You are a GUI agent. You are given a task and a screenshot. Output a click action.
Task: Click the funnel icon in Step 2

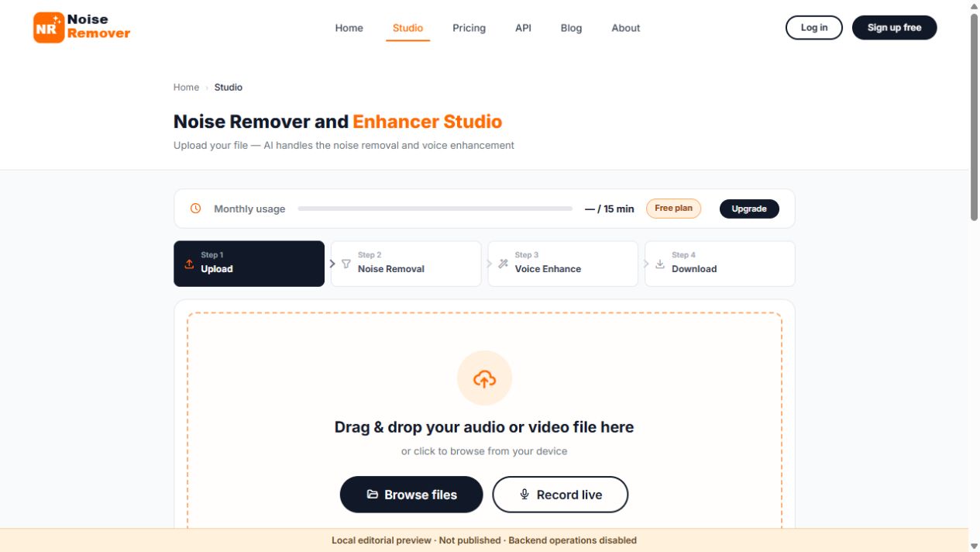346,264
